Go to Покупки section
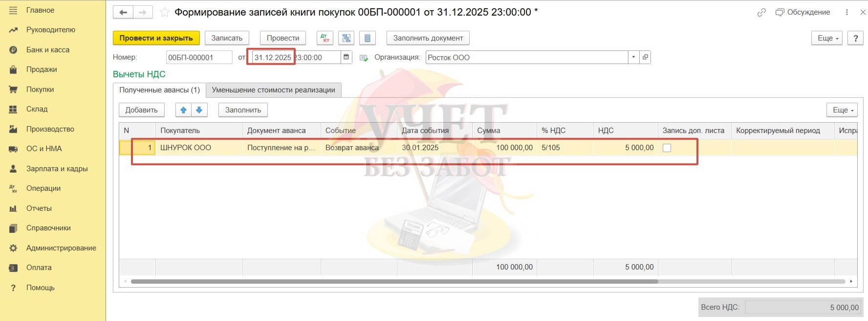Viewport: 868px width, 321px height. click(x=40, y=90)
